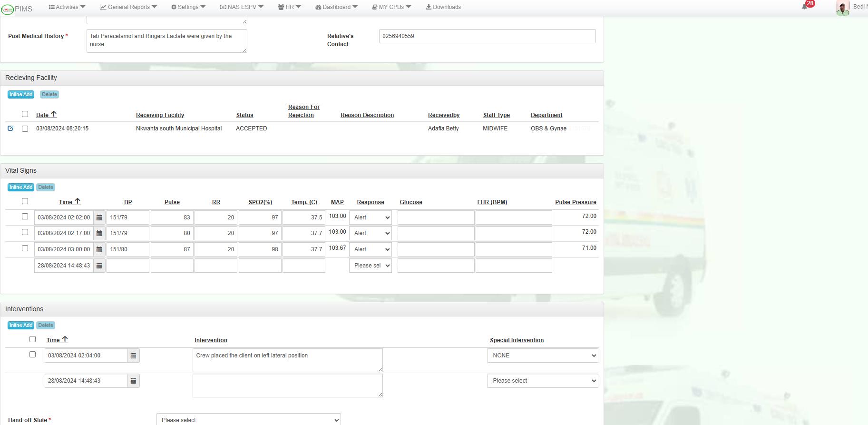Viewport: 868px width, 425px height.
Task: Check the left lateral position intervention row
Action: 33,355
